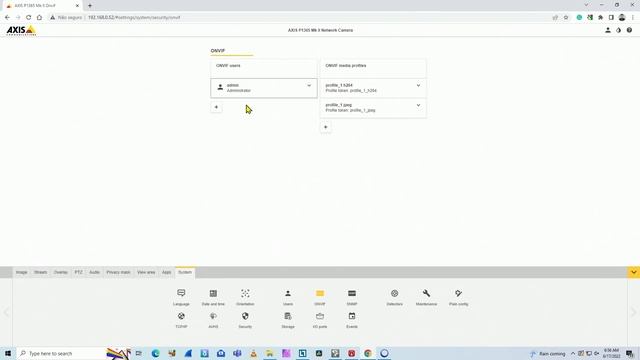This screenshot has width=640, height=360.
Task: Open notification center in system tray
Action: [630, 353]
